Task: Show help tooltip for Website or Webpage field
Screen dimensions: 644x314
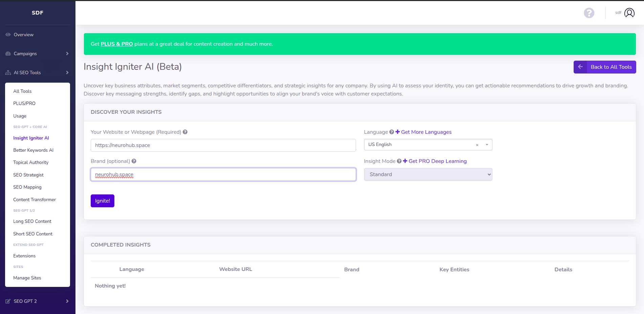Action: (x=185, y=132)
